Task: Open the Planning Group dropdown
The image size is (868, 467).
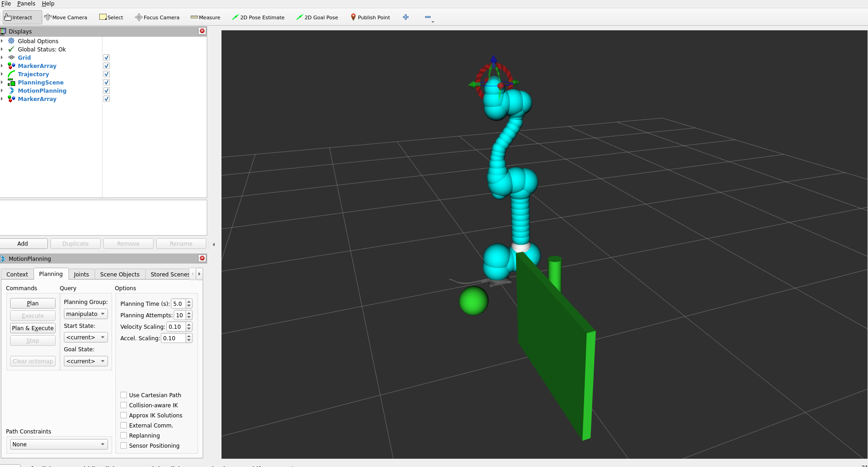Action: click(x=85, y=314)
